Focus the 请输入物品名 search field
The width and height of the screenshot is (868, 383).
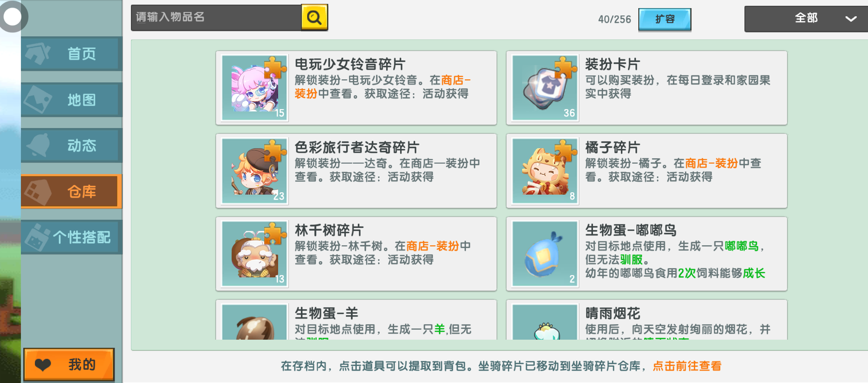click(x=216, y=17)
